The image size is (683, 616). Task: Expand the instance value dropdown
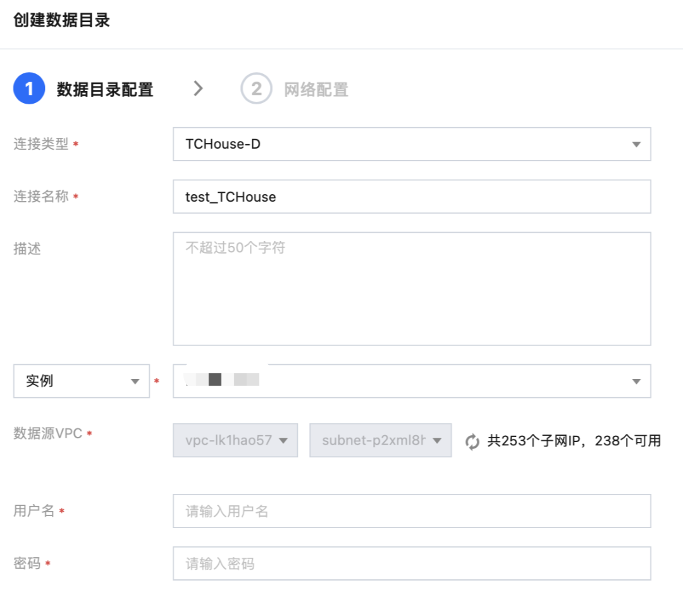click(412, 381)
